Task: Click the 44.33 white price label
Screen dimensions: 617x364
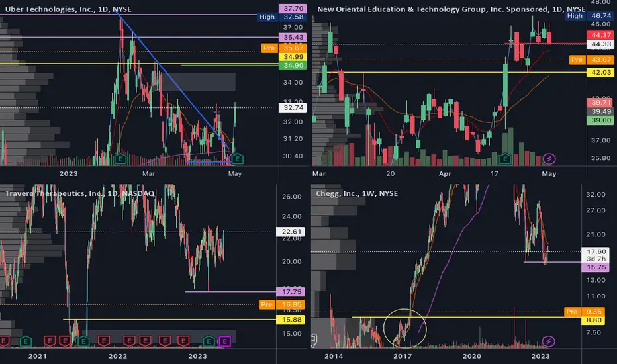Action: click(600, 44)
